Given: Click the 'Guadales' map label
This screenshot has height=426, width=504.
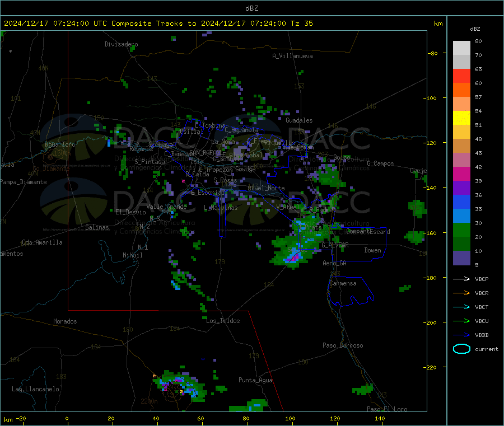Looking at the screenshot, I should (x=299, y=120).
